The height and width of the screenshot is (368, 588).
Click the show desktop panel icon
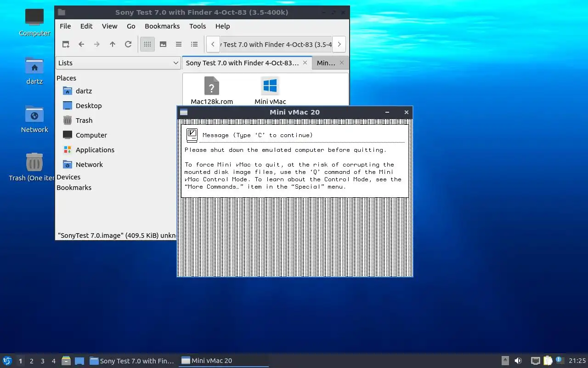click(x=79, y=361)
